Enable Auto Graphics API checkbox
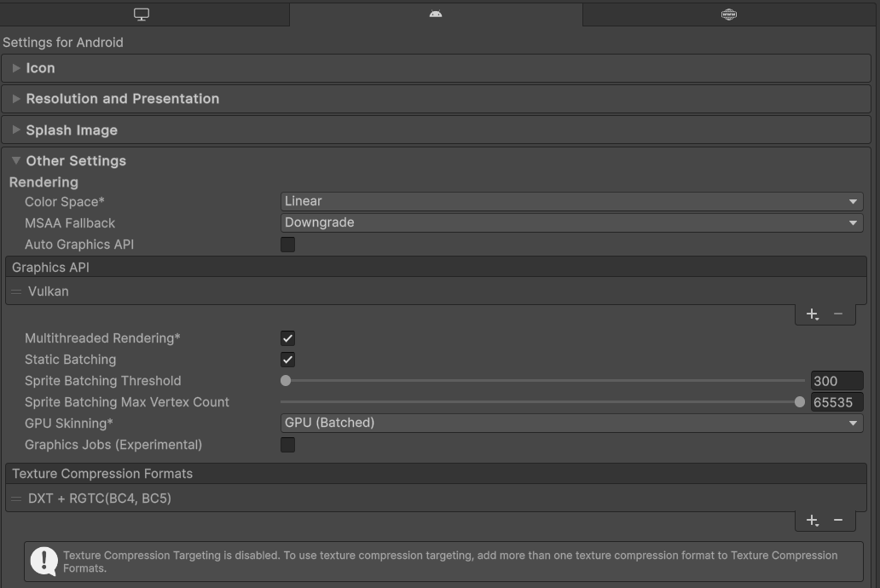The height and width of the screenshot is (588, 880). point(287,245)
